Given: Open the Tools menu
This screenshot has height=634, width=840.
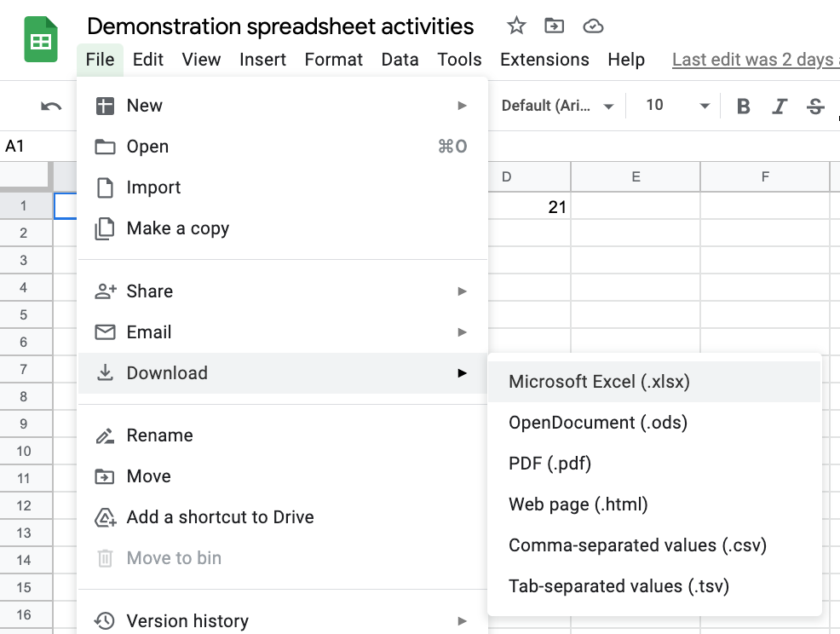Looking at the screenshot, I should point(459,60).
